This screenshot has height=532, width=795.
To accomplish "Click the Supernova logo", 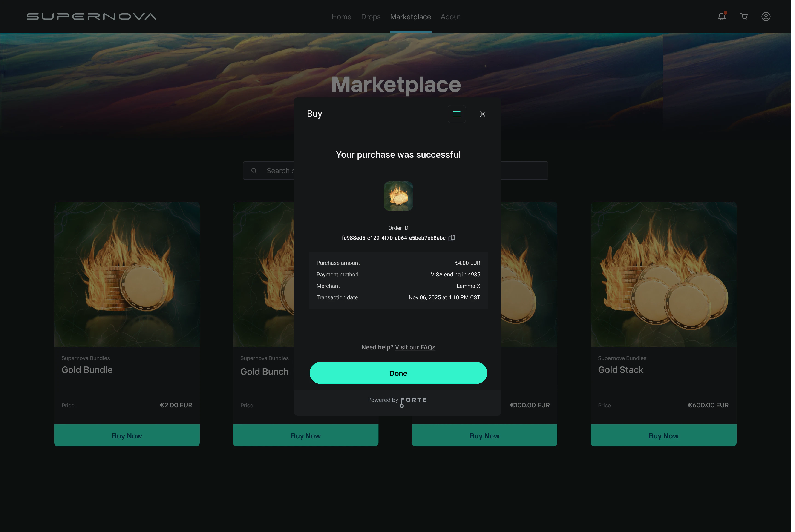I will tap(91, 17).
